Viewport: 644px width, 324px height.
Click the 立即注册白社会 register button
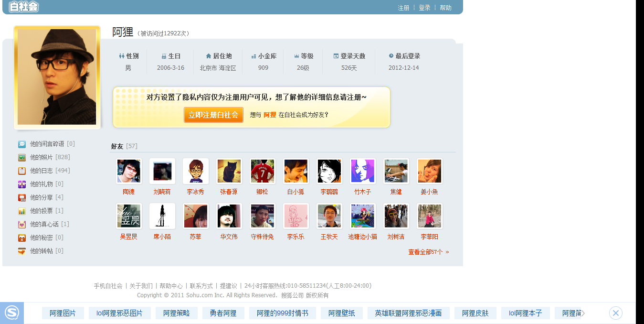point(213,115)
